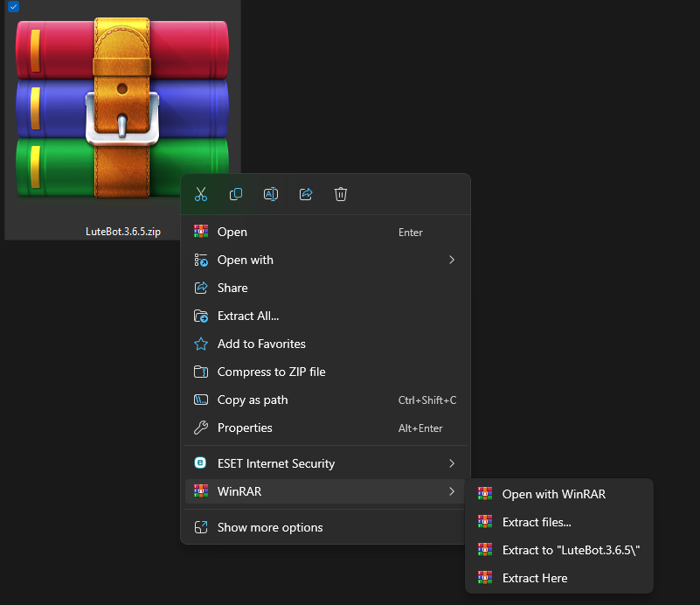
Task: Click the WinRAR menu entry
Action: point(326,491)
